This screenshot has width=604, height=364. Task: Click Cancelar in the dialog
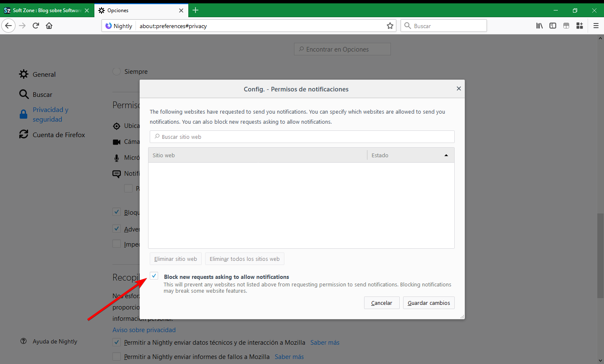[x=382, y=303]
